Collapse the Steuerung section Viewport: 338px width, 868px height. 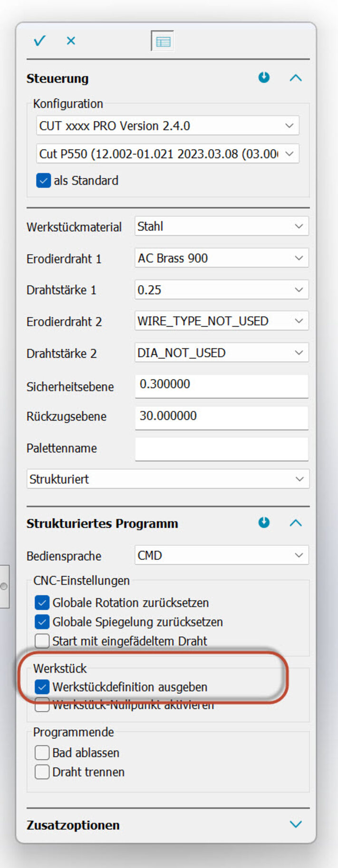296,78
